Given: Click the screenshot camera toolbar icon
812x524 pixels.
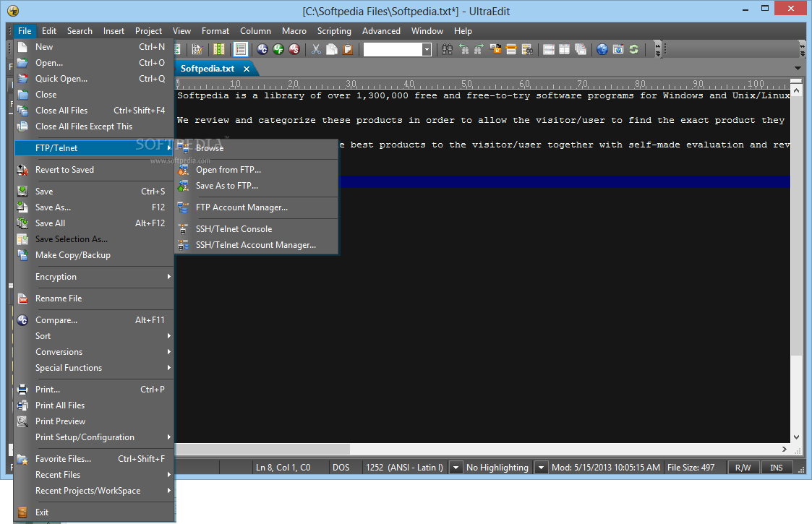Looking at the screenshot, I should coord(617,49).
